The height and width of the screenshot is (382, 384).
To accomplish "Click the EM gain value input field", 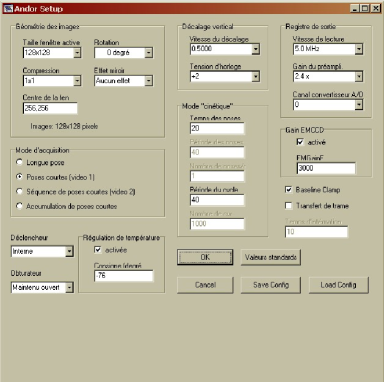I will [x=326, y=168].
